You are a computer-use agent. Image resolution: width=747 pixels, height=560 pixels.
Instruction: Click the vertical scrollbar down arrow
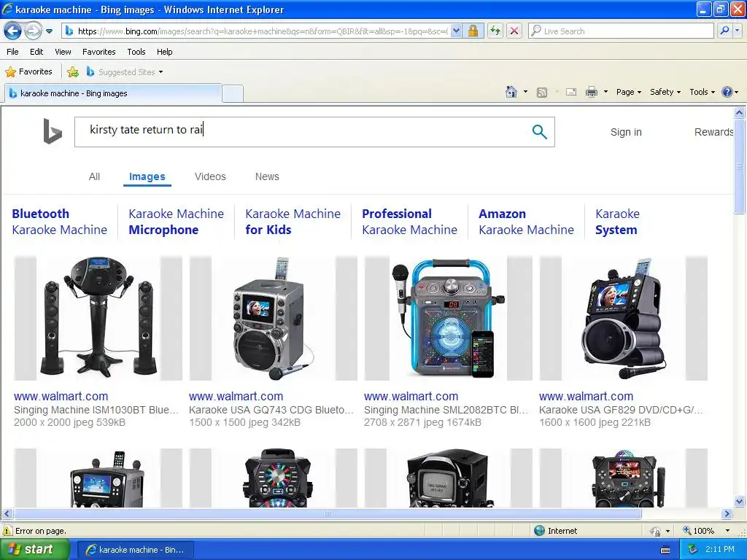click(x=740, y=501)
